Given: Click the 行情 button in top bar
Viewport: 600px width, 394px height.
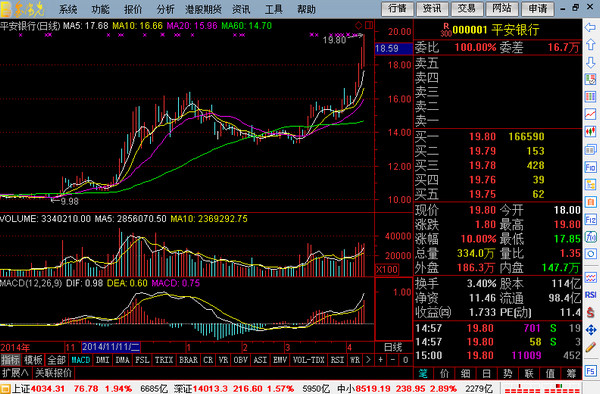Looking at the screenshot, I should coord(398,8).
